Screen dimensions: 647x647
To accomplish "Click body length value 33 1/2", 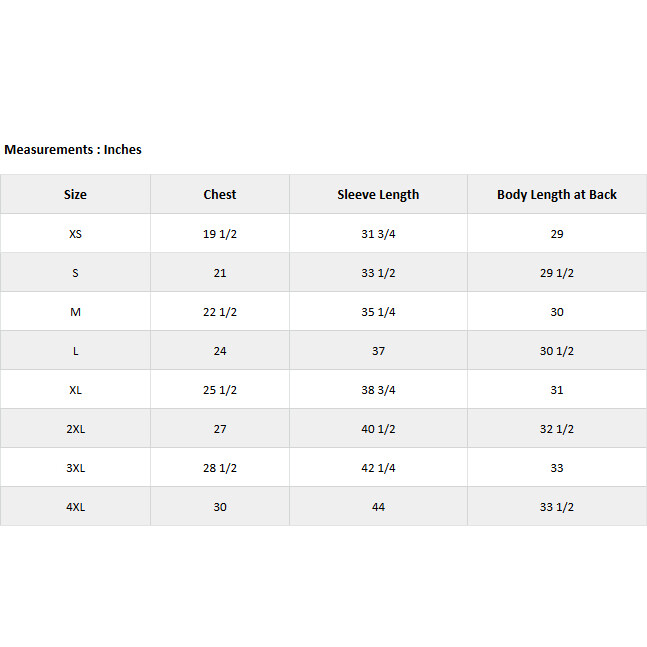I will click(x=557, y=507).
